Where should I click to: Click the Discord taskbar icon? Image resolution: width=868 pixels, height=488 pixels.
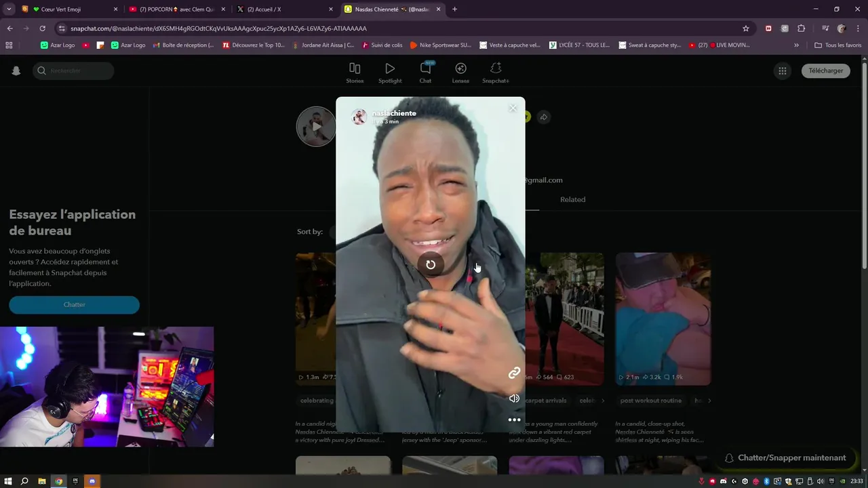(92, 481)
